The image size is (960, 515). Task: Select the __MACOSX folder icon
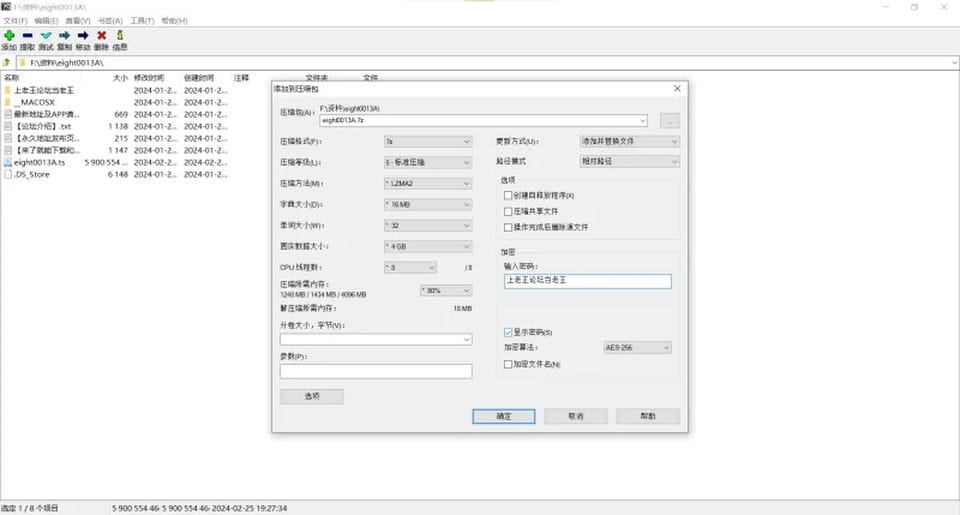[8, 102]
